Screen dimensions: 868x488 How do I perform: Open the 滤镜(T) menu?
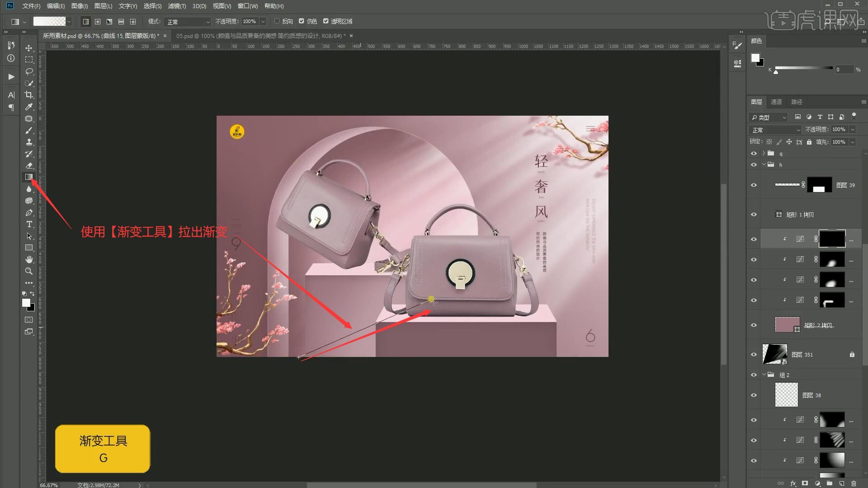[176, 6]
